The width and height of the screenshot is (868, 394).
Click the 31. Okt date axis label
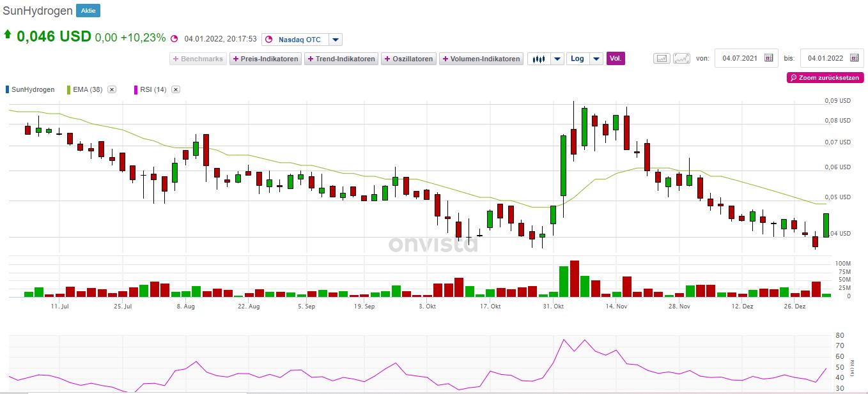(554, 307)
